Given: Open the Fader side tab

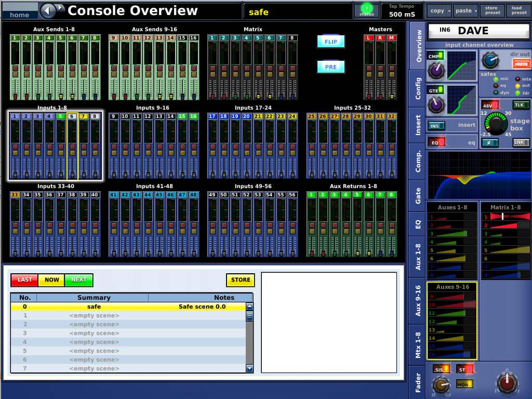Looking at the screenshot, I should [x=418, y=382].
